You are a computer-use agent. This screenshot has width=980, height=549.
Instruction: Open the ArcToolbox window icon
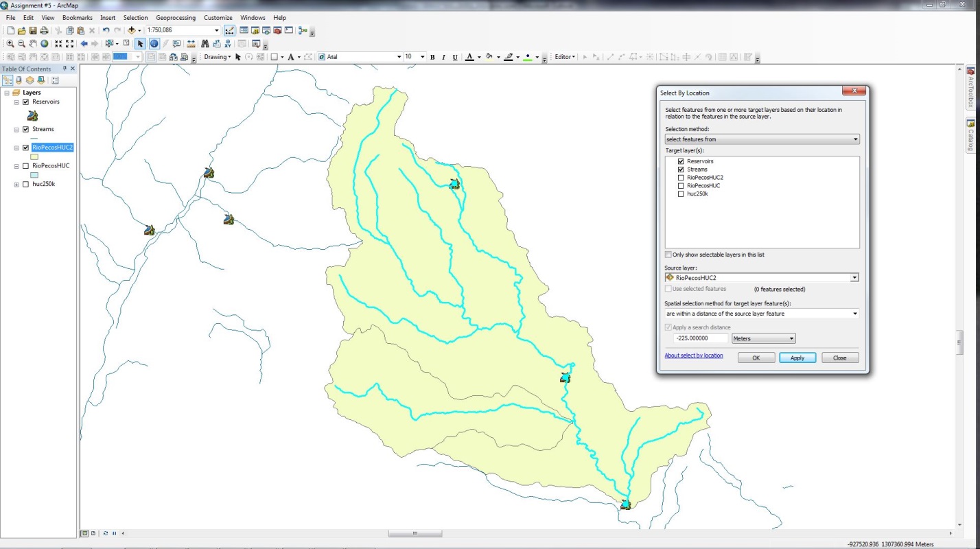[277, 30]
